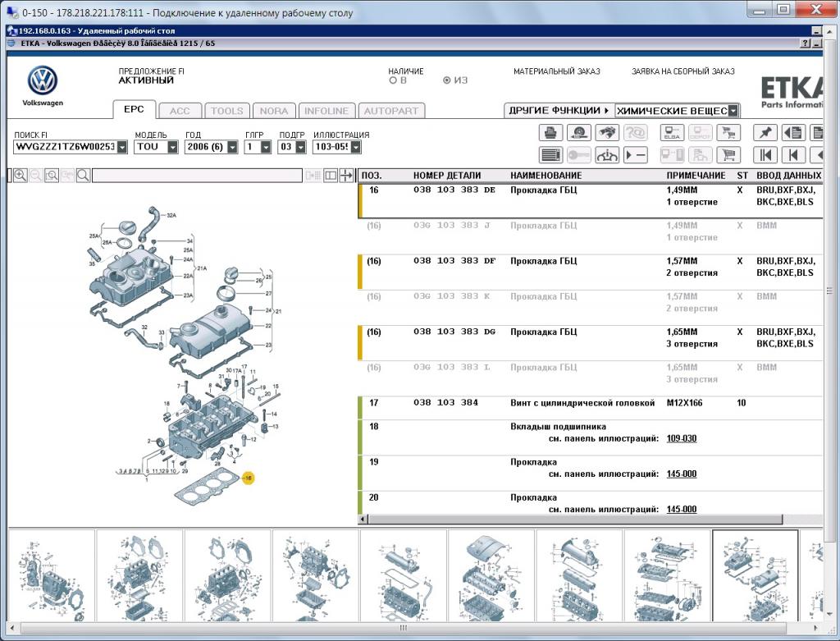This screenshot has width=840, height=641.
Task: Open the 145-000 link in row 20
Action: [x=682, y=509]
